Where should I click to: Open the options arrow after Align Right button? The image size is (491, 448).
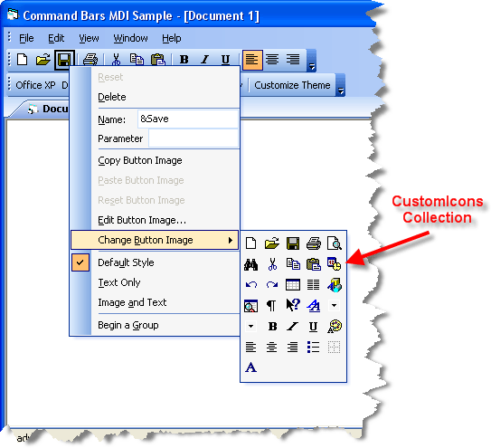click(x=311, y=61)
